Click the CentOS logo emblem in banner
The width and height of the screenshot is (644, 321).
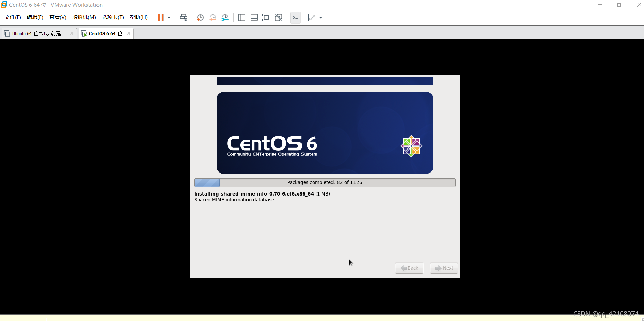pyautogui.click(x=411, y=146)
